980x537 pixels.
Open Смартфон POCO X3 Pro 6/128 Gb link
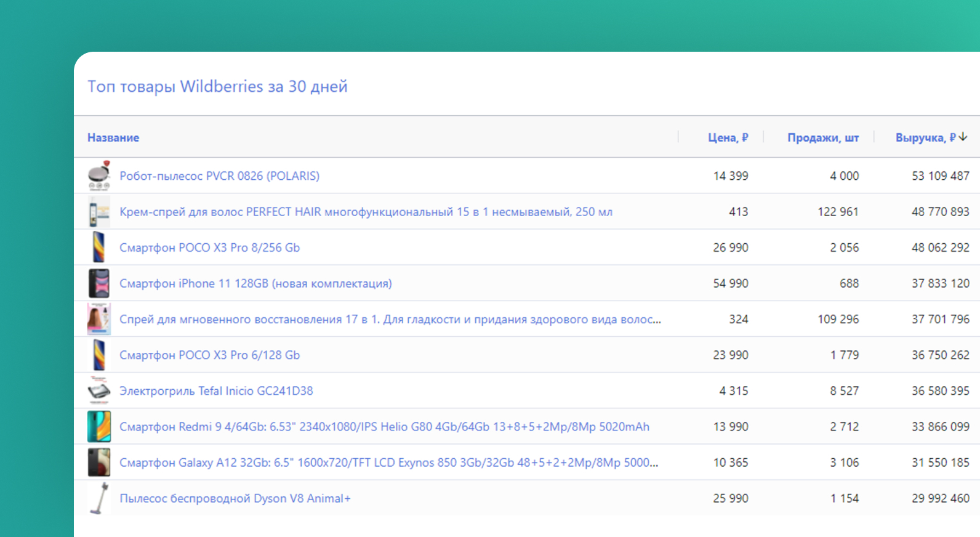[209, 355]
